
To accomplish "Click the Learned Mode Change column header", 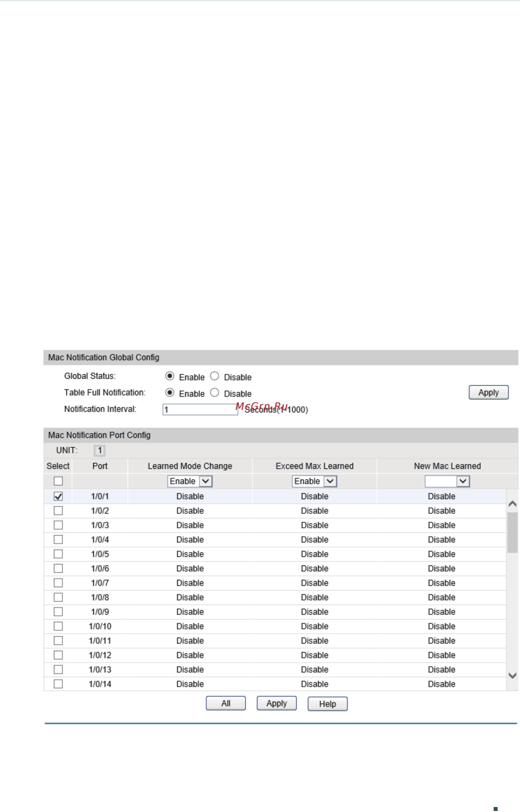I will [190, 467].
